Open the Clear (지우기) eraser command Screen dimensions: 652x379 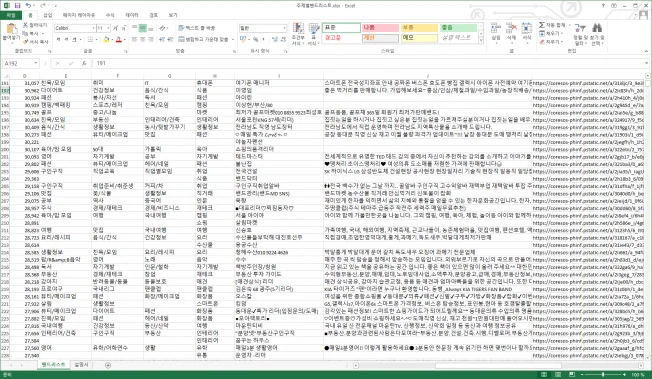click(x=551, y=42)
